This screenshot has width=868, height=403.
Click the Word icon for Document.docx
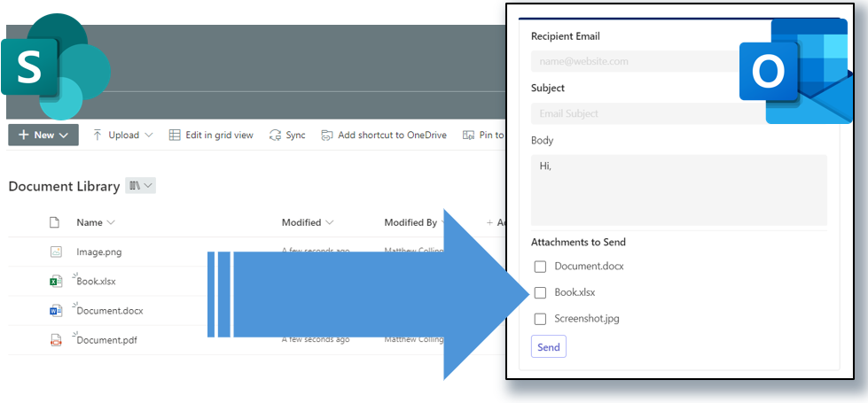pyautogui.click(x=56, y=311)
